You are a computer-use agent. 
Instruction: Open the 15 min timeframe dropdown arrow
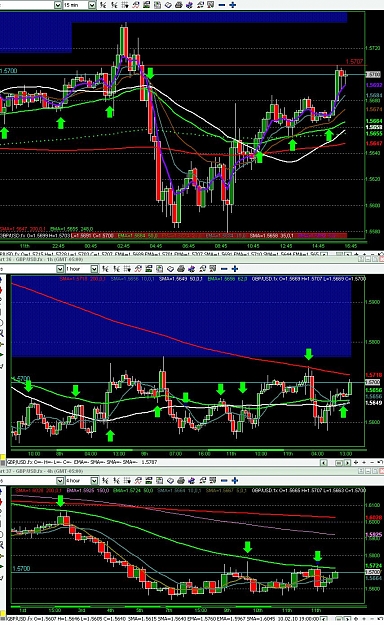[x=92, y=5]
